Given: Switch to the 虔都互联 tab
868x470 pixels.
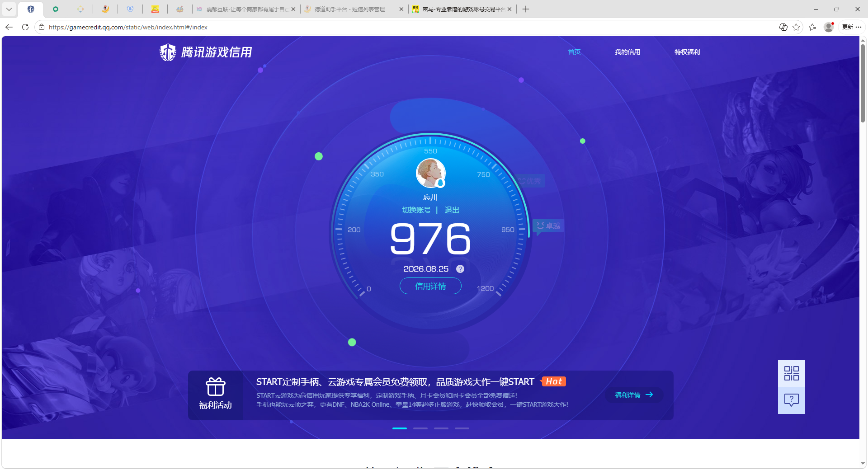Looking at the screenshot, I should (247, 9).
